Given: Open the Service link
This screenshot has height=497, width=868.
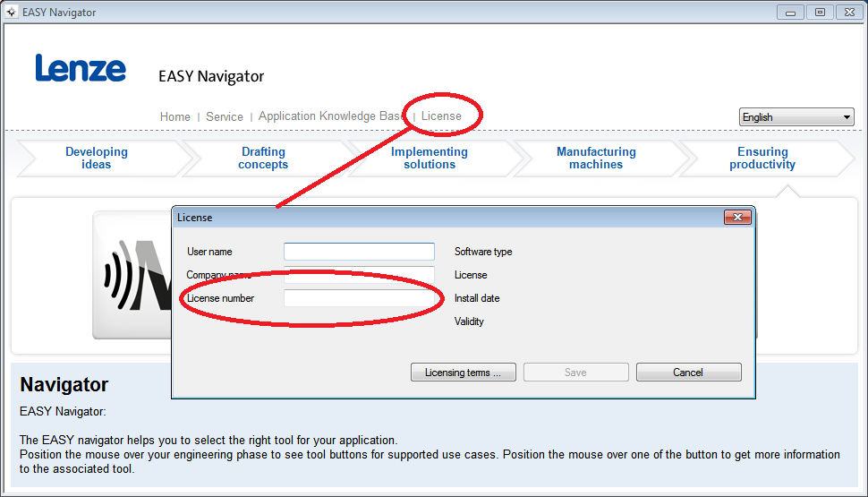Looking at the screenshot, I should pyautogui.click(x=225, y=116).
